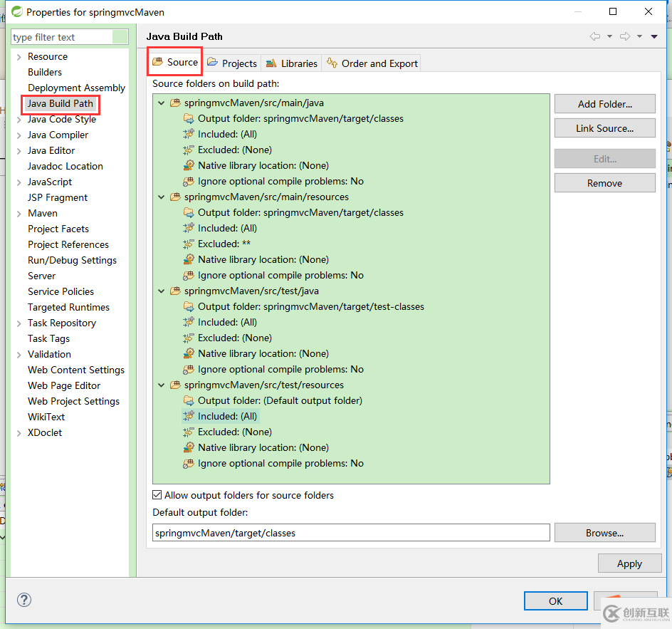This screenshot has height=629, width=672.
Task: Click the Spring icon in title bar
Action: pos(16,11)
